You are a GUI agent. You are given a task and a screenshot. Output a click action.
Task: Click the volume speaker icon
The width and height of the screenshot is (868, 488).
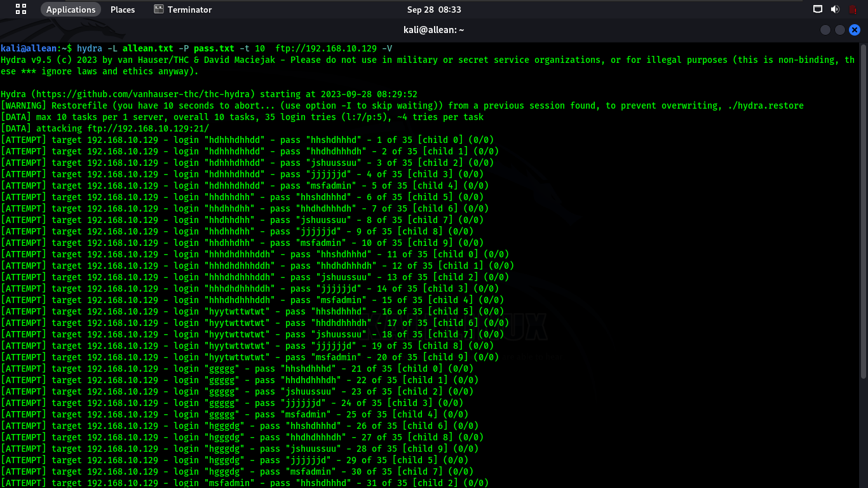tap(834, 10)
